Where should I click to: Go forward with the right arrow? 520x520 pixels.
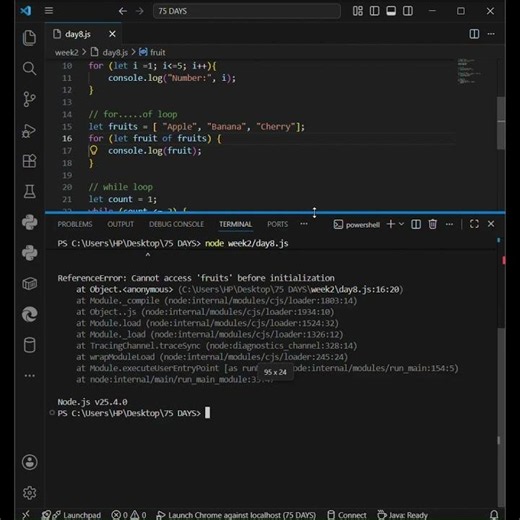point(140,11)
